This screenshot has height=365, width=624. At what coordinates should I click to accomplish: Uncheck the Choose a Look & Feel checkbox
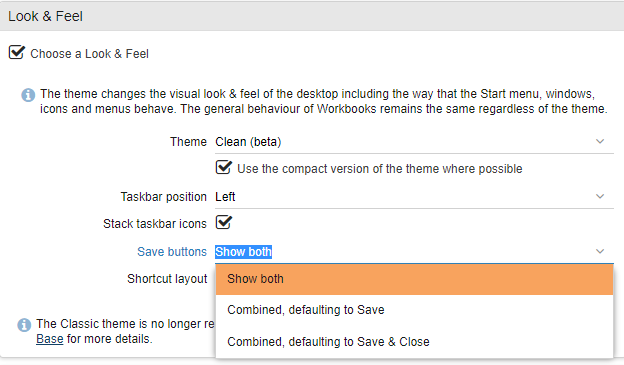click(x=17, y=52)
